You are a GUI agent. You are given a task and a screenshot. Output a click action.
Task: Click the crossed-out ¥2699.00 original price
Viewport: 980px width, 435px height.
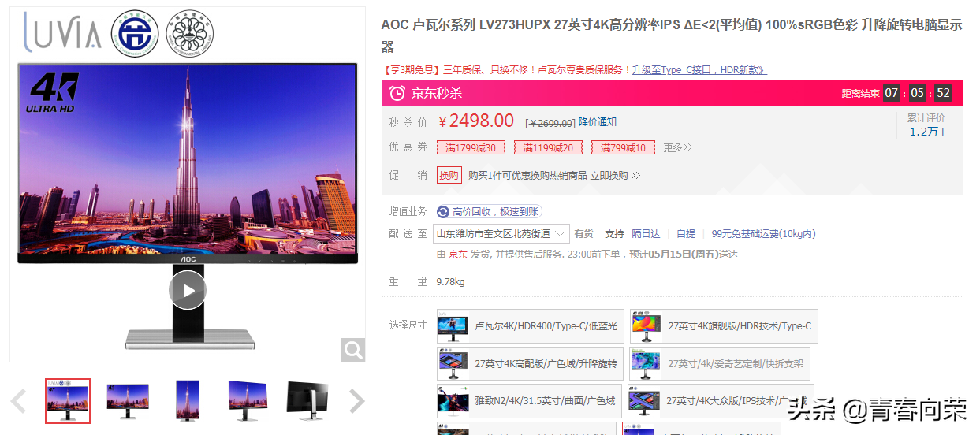551,123
